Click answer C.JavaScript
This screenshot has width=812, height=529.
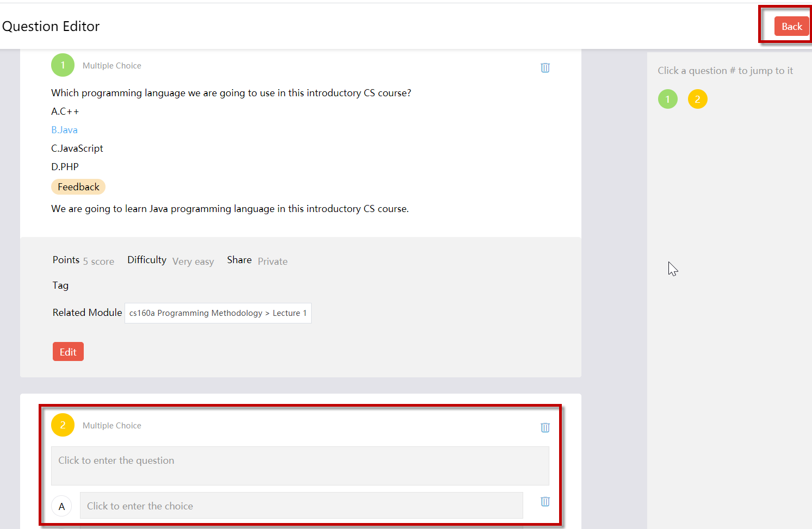tap(77, 148)
